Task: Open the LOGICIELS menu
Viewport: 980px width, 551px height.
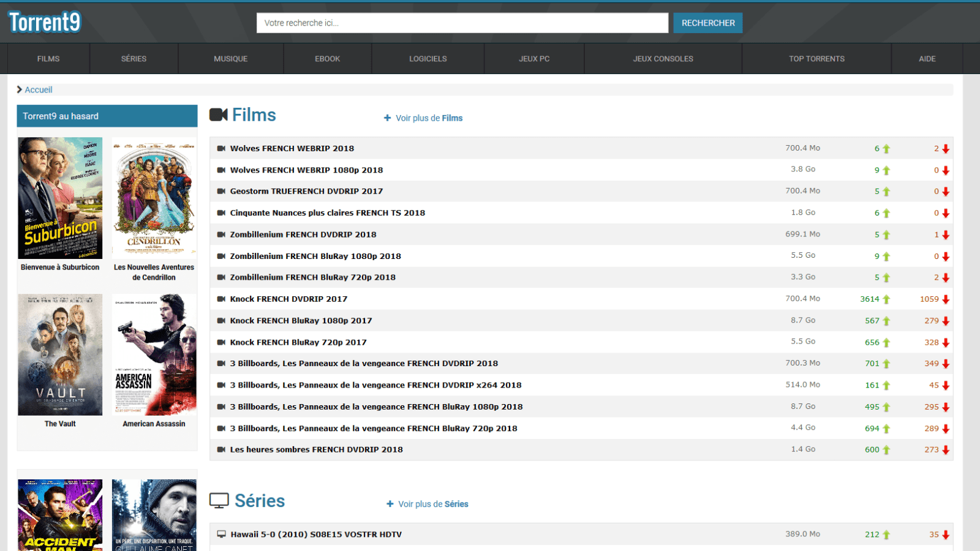Action: 428,59
